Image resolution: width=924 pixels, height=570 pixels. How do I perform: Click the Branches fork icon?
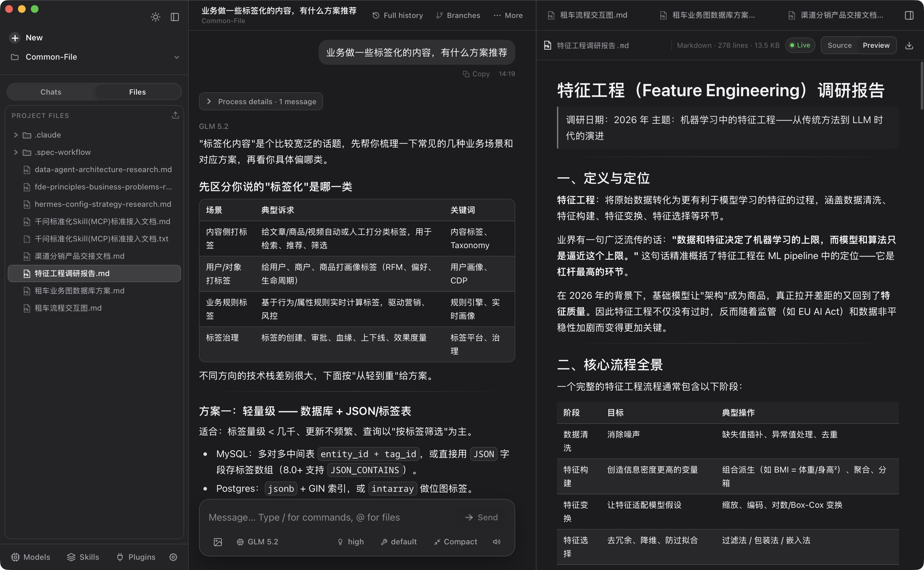(x=439, y=15)
